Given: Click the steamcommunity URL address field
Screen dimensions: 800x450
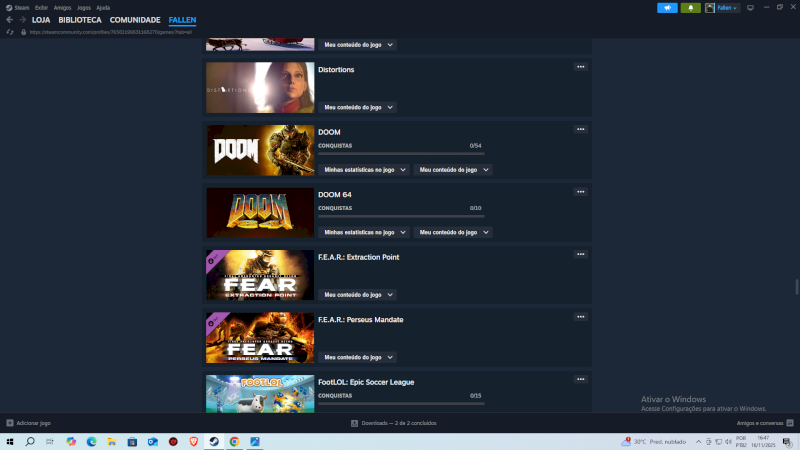Looking at the screenshot, I should [x=111, y=32].
